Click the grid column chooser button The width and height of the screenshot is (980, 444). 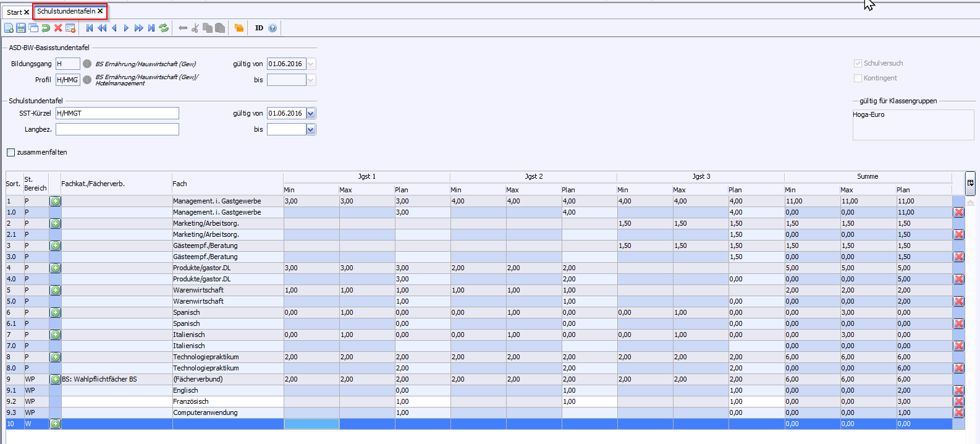[x=970, y=182]
